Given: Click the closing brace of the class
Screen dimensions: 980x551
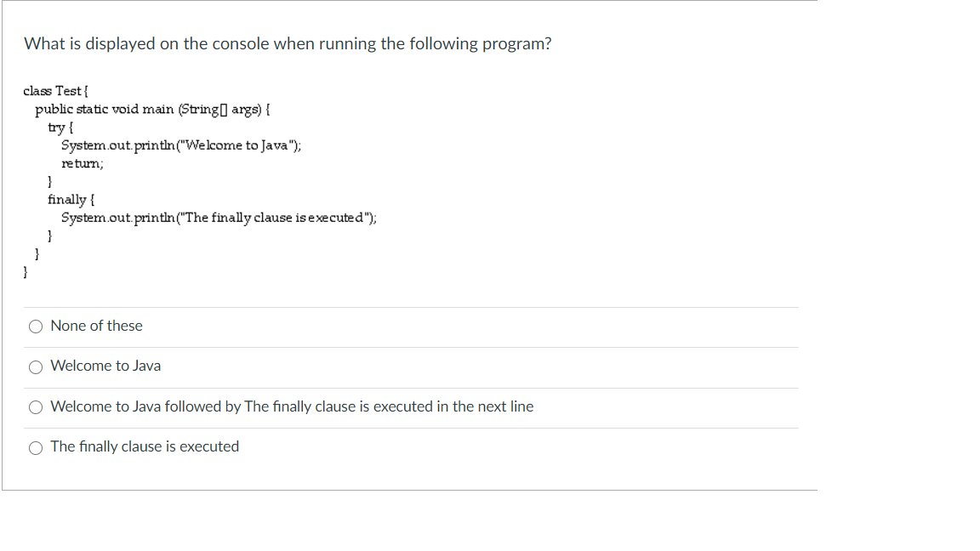Looking at the screenshot, I should [25, 271].
